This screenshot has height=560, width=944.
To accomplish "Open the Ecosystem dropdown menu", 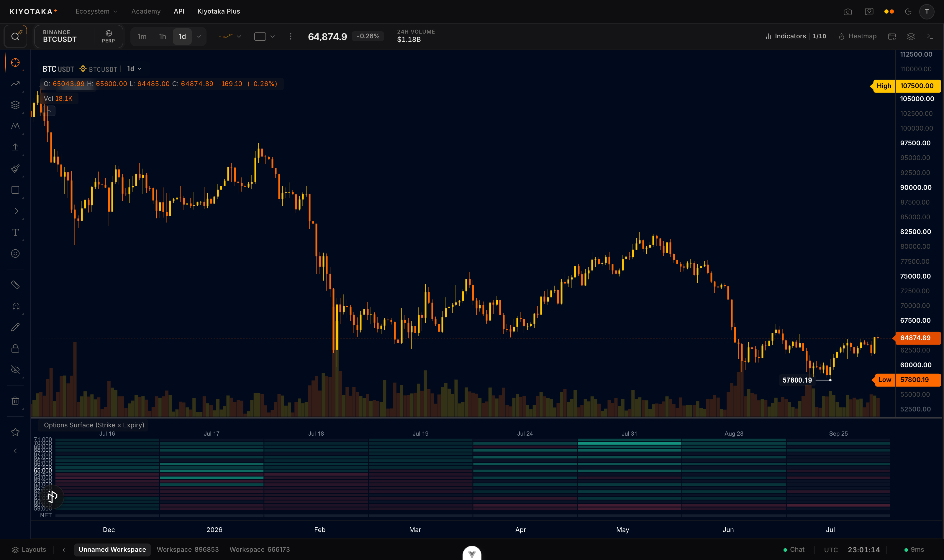I will tap(96, 11).
